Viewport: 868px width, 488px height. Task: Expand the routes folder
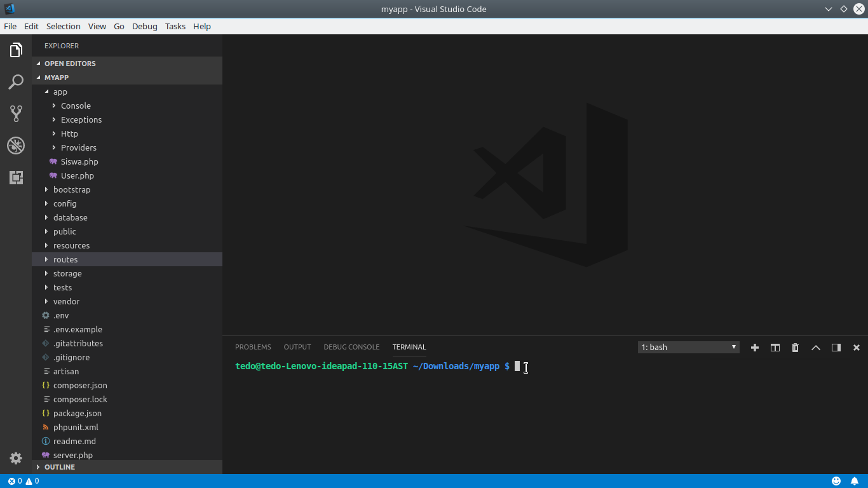coord(127,259)
